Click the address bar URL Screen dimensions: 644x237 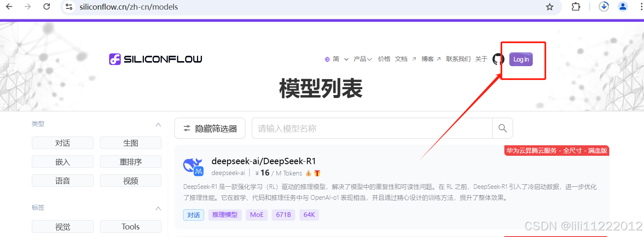click(129, 7)
